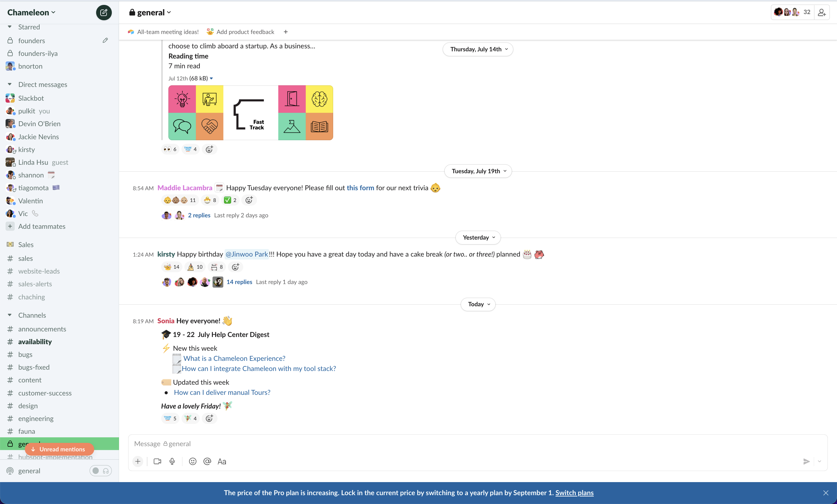This screenshot has width=837, height=504.
Task: Click the eyes reaction with count 6
Action: point(170,149)
